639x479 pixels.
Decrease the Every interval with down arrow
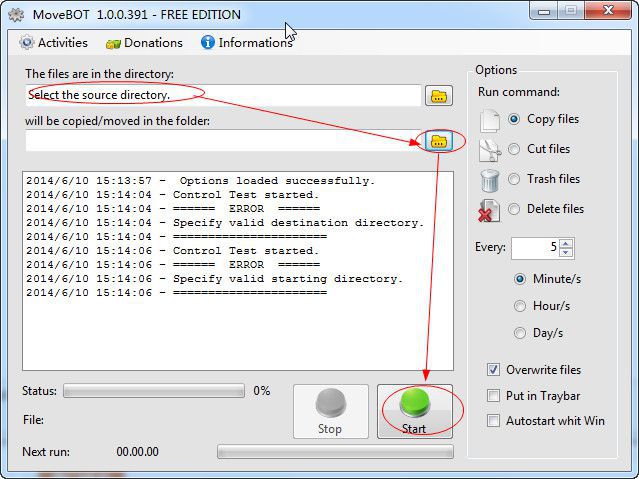tap(566, 253)
